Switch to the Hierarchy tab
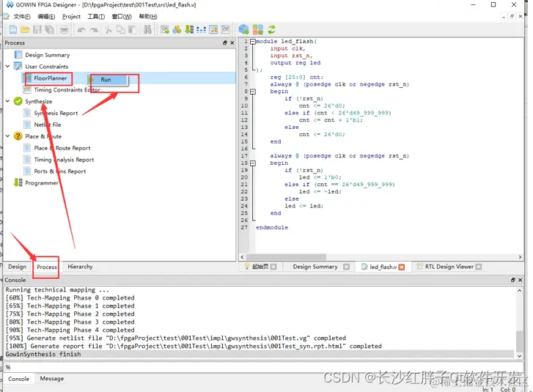The image size is (533, 392). [80, 267]
